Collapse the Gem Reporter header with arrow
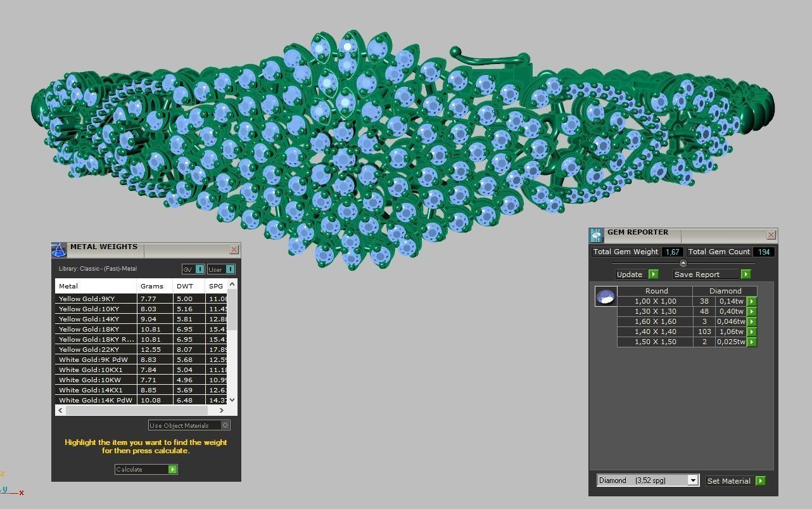The width and height of the screenshot is (812, 509). click(683, 263)
